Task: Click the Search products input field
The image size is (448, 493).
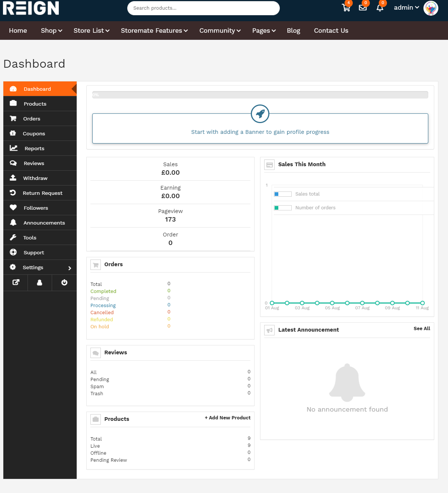Action: pos(204,8)
